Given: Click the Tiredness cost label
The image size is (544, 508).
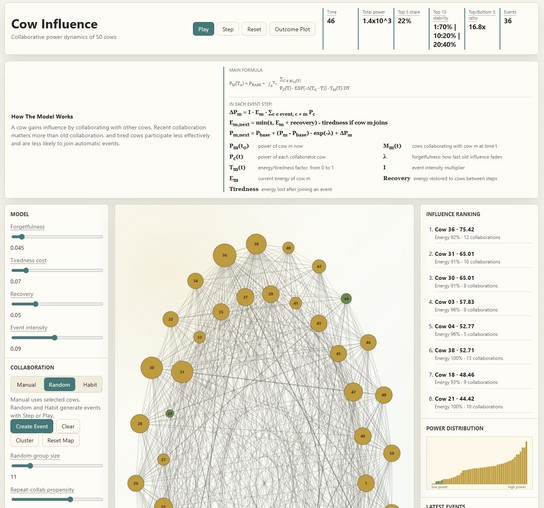Looking at the screenshot, I should click(x=28, y=260).
